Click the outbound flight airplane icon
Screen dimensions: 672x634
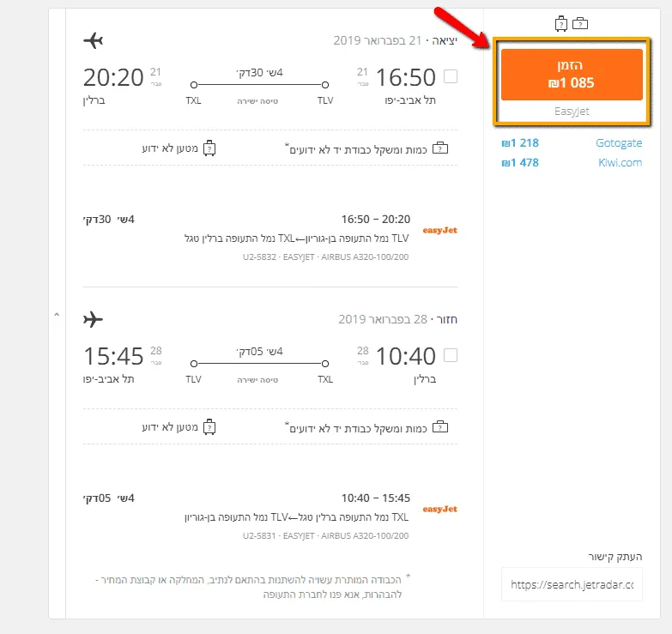pyautogui.click(x=94, y=40)
